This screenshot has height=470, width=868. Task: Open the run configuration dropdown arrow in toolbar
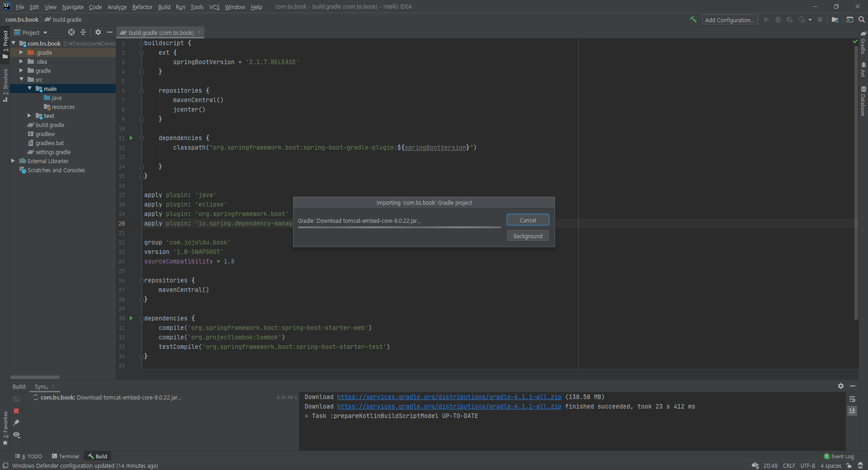point(810,20)
